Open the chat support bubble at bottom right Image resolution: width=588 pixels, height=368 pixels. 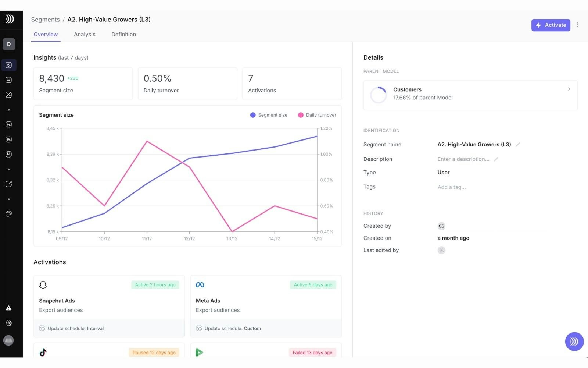(574, 342)
